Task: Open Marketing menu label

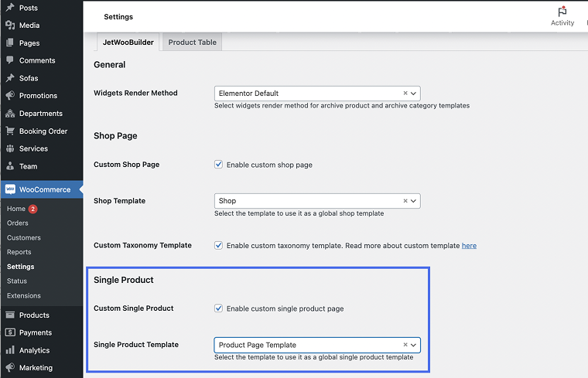Action: point(36,367)
